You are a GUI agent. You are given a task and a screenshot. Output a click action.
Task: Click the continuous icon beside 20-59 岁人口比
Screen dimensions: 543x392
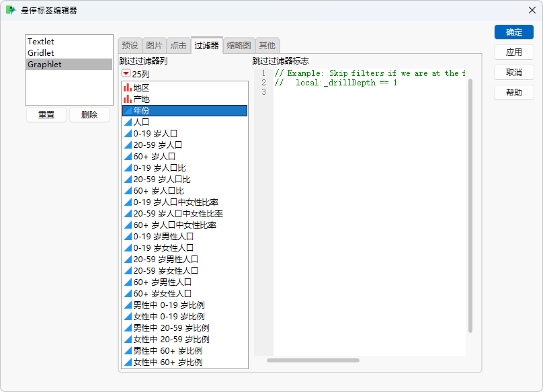click(128, 179)
